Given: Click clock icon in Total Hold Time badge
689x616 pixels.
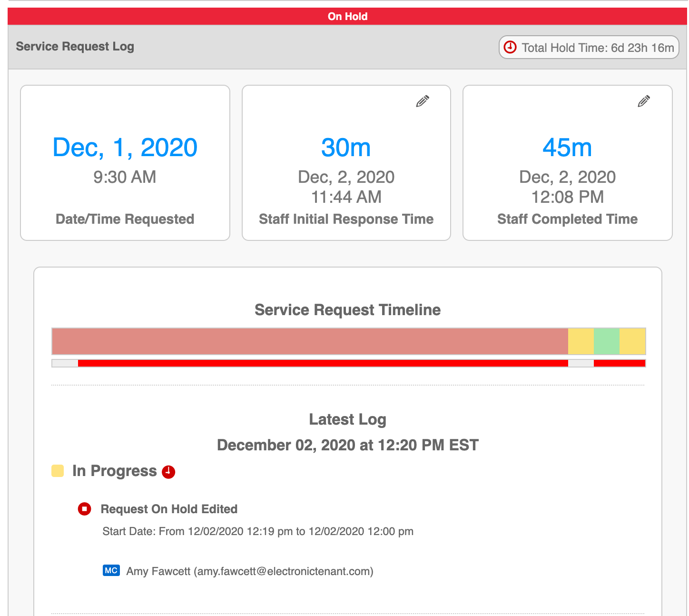Looking at the screenshot, I should pos(510,47).
